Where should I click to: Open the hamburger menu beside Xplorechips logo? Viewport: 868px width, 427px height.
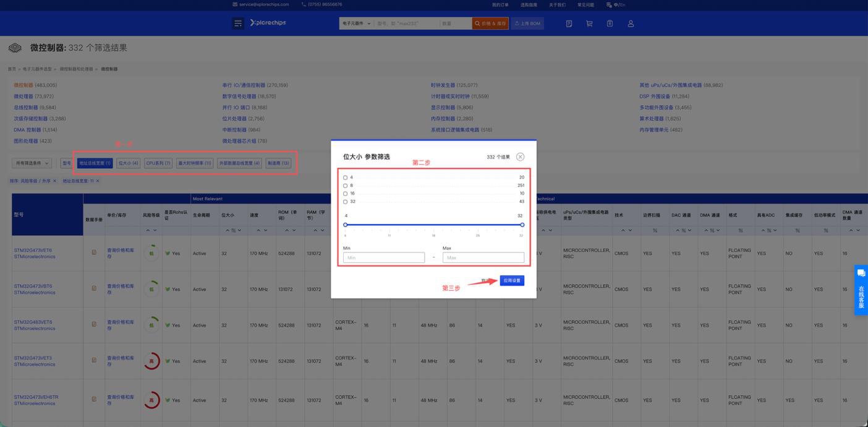click(238, 24)
